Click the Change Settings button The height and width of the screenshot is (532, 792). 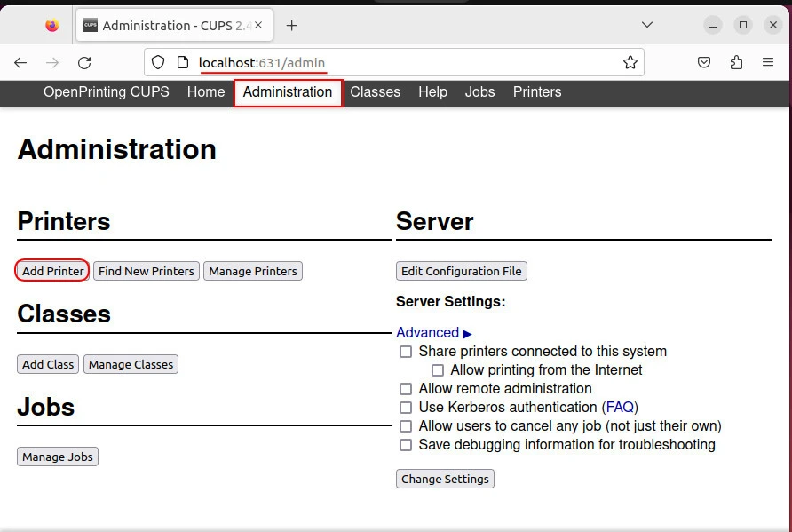click(x=445, y=479)
